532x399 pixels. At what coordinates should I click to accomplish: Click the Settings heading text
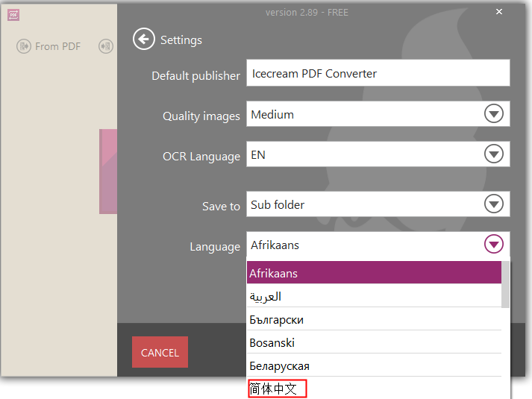[181, 40]
